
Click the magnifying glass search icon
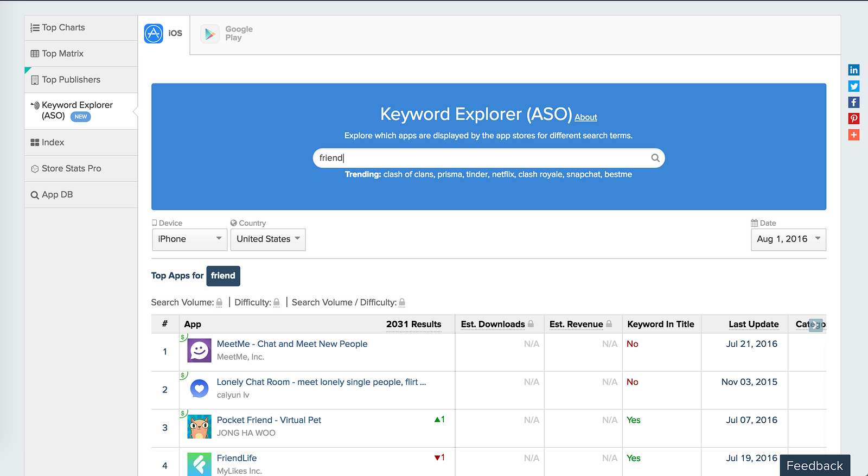[x=655, y=158]
